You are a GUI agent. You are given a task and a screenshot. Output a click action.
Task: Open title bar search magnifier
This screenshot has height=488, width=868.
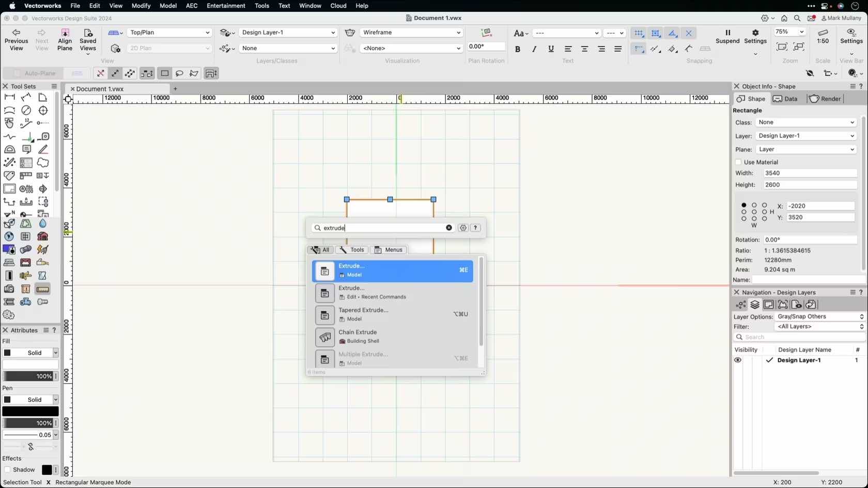[797, 18]
